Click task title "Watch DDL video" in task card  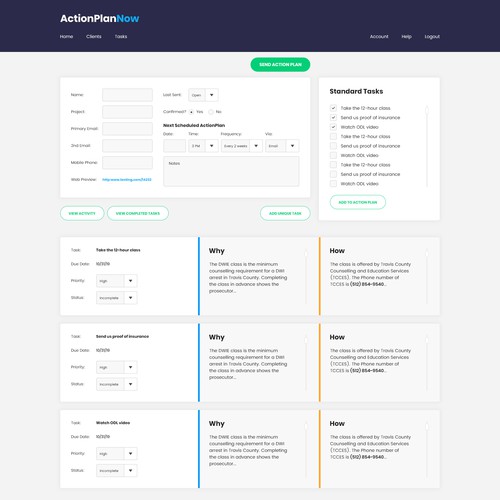point(113,422)
